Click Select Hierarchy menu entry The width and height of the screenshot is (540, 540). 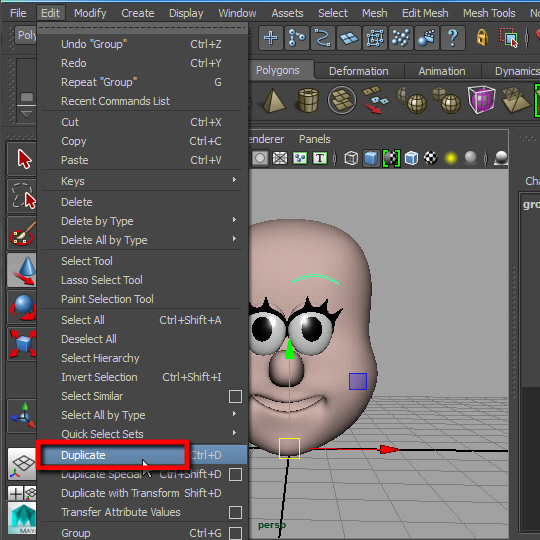click(142, 358)
